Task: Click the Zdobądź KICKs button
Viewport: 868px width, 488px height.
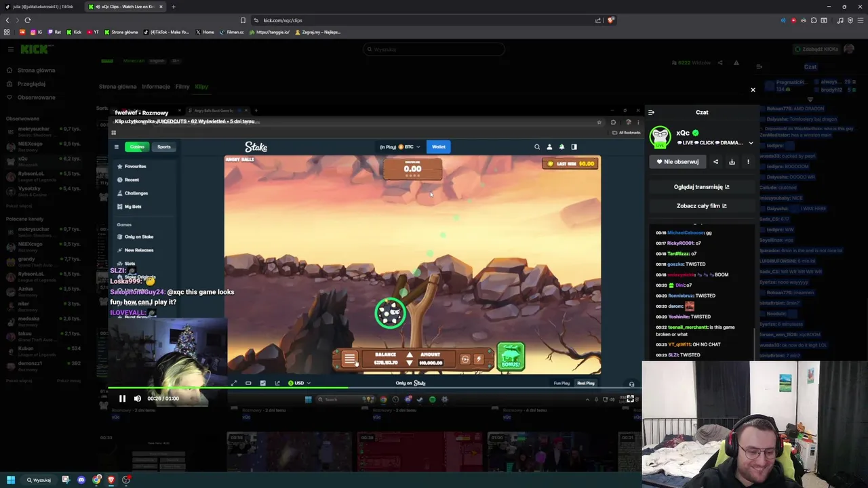Action: (816, 49)
